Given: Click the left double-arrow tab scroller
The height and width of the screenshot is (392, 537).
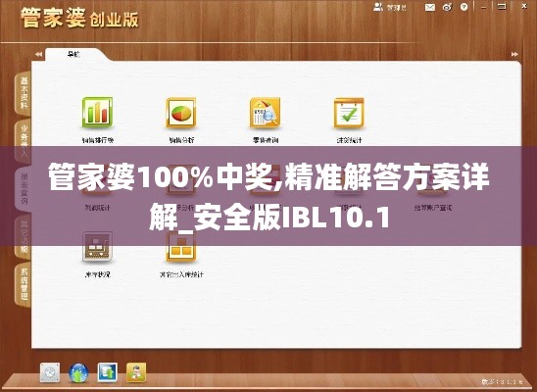Looking at the screenshot, I should click(38, 54).
